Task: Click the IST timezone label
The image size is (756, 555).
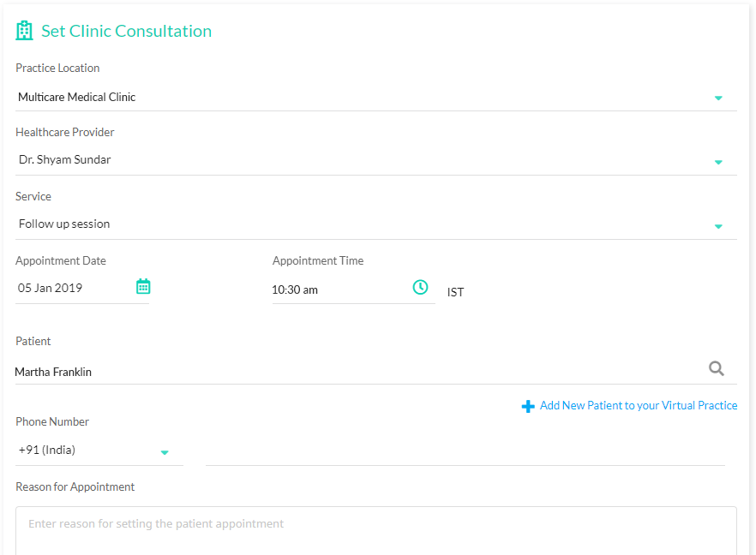Action: tap(456, 292)
